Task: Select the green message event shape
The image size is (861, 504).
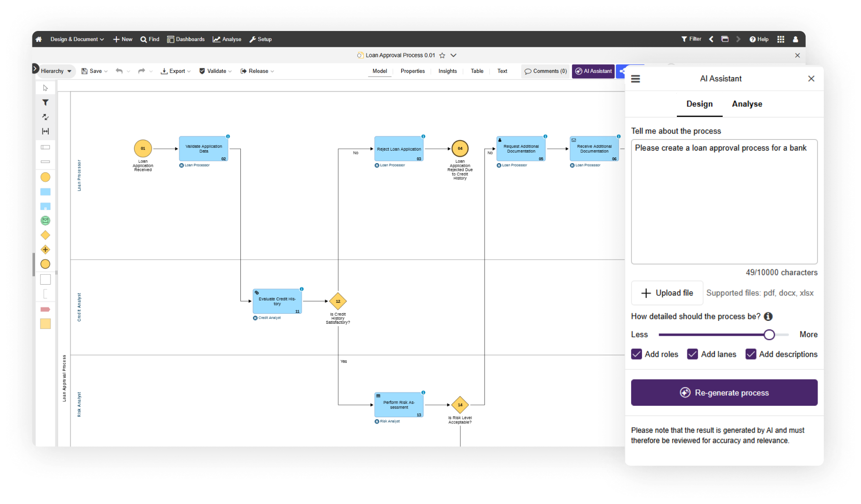Action: click(45, 220)
